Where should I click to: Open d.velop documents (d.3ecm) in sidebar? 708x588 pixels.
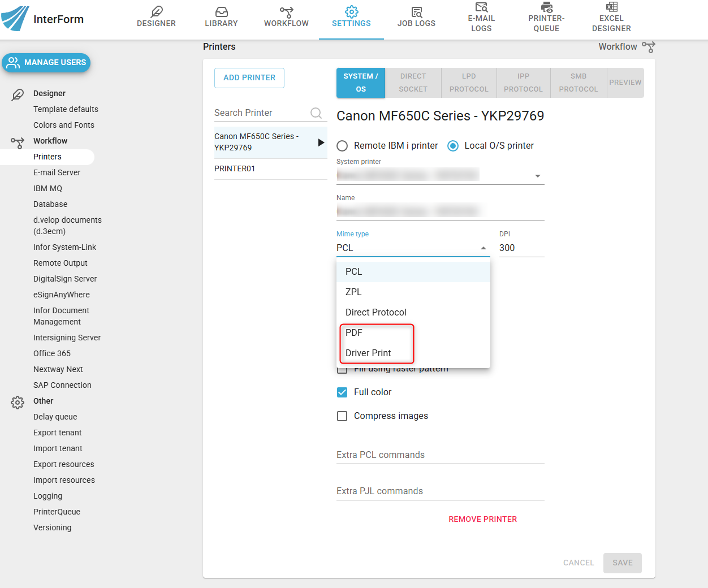point(68,226)
